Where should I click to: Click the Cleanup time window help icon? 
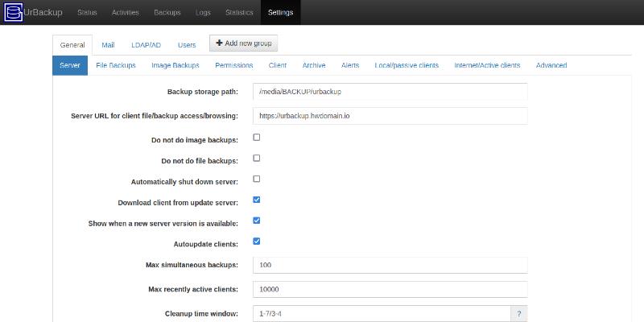pyautogui.click(x=518, y=314)
